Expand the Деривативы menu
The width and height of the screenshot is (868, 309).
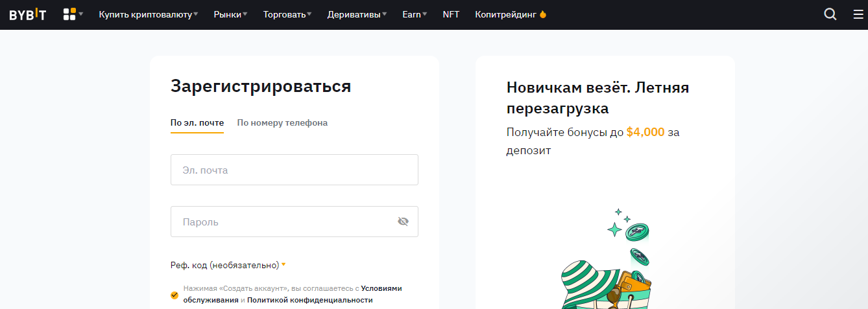click(x=357, y=14)
